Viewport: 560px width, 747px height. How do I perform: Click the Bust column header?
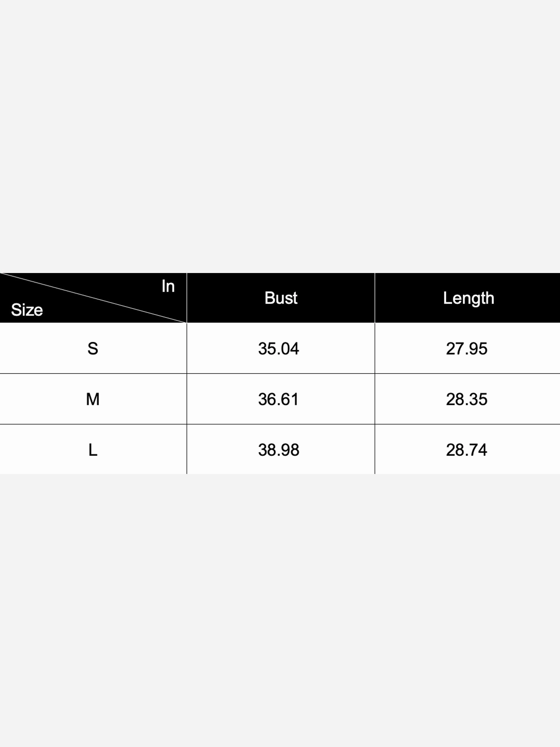tap(281, 298)
